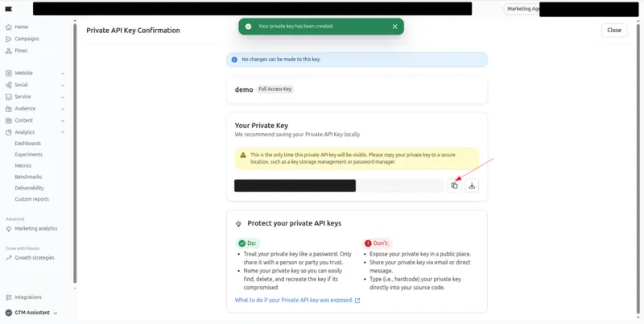Click the page's right vertical scrollbar

click(x=637, y=170)
